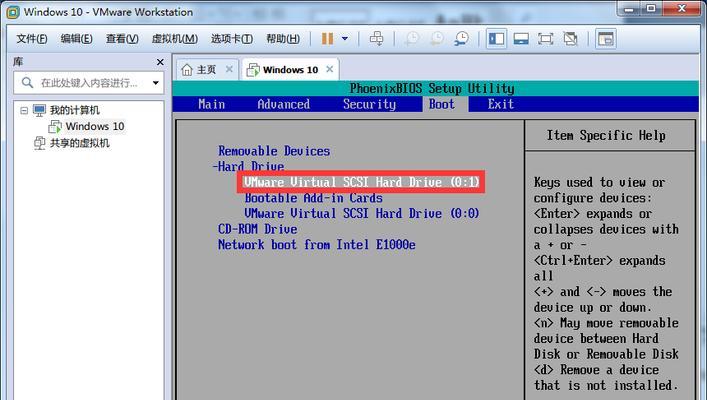Image resolution: width=707 pixels, height=400 pixels.
Task: Open the power options dropdown arrow
Action: tap(345, 39)
